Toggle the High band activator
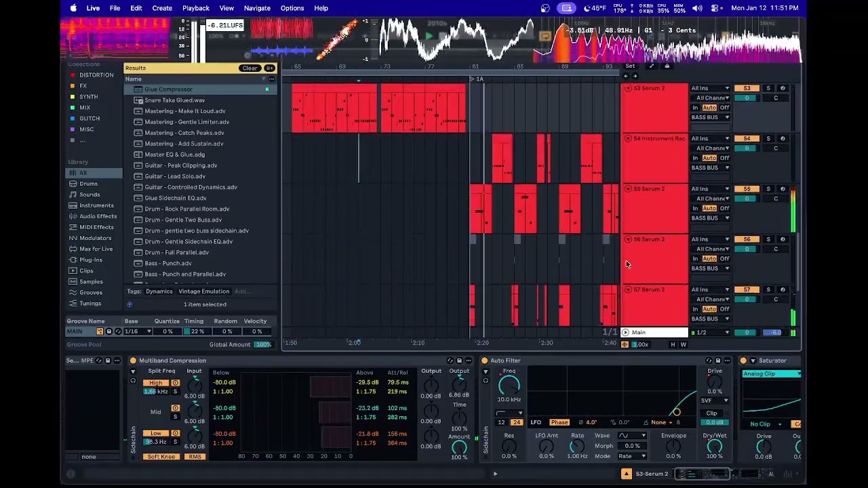 coord(175,383)
